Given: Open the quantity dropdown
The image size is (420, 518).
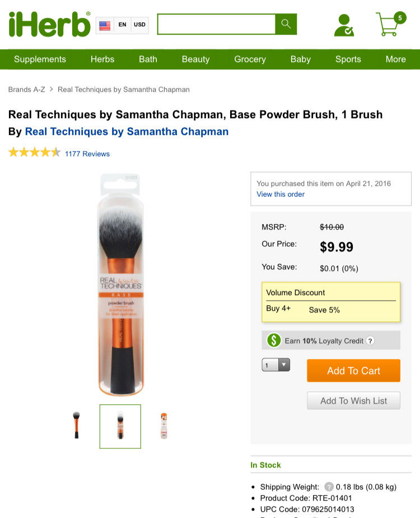Looking at the screenshot, I should 276,365.
